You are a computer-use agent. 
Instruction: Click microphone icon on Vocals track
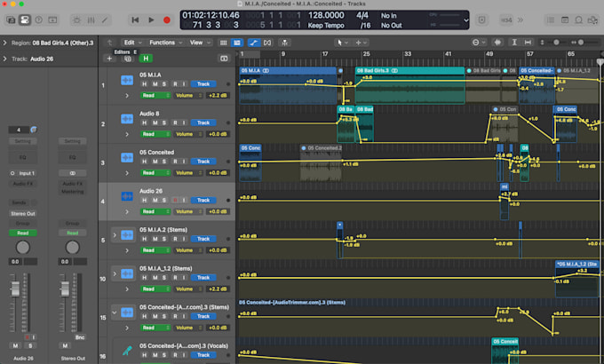[x=127, y=351]
